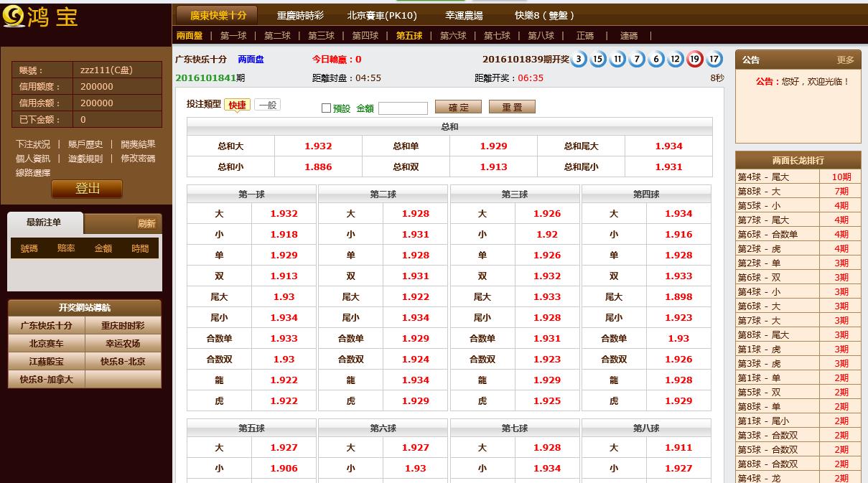This screenshot has height=483, width=868.
Task: Click 总和大 odds 1.932
Action: 318,146
